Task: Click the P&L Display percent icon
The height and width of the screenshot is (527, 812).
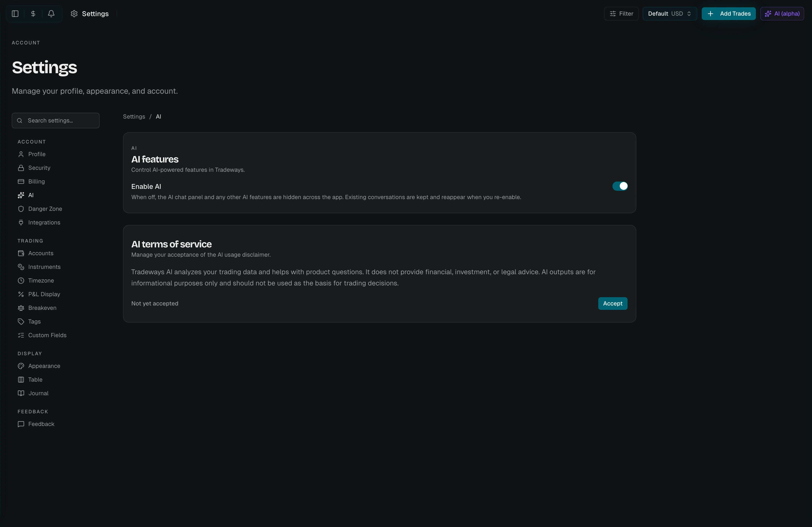Action: 21,294
